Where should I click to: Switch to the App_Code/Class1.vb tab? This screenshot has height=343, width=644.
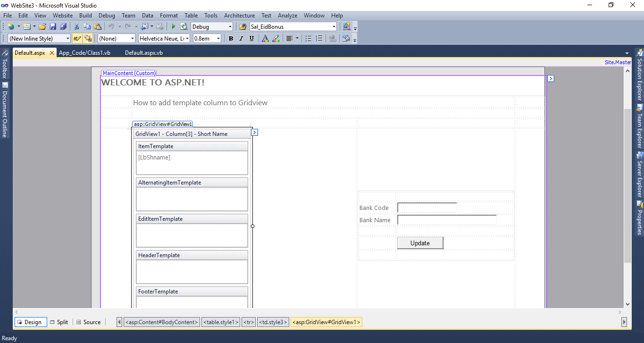84,53
